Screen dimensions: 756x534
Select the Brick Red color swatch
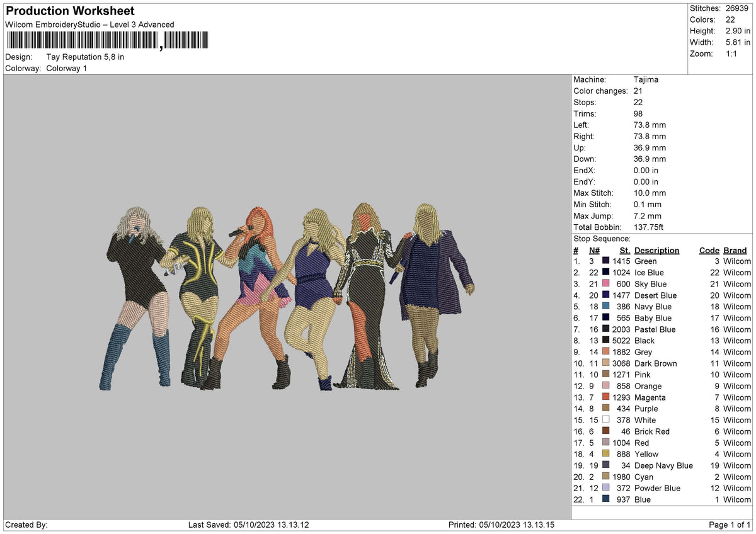606,431
